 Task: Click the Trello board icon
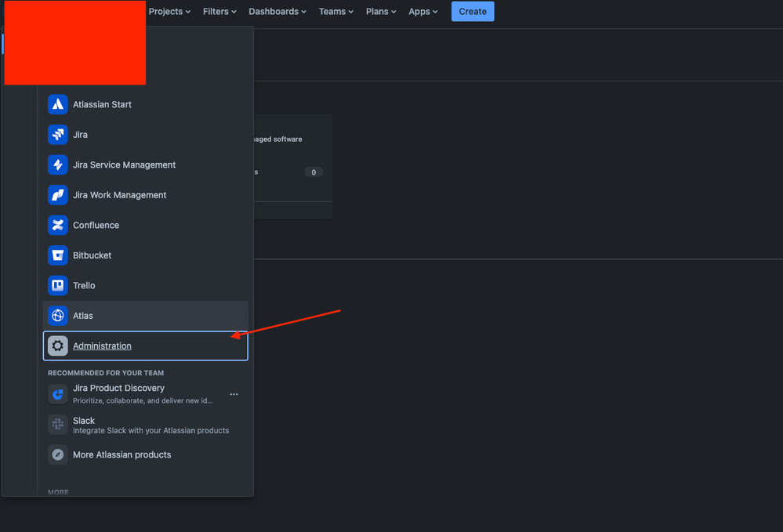[x=58, y=285]
